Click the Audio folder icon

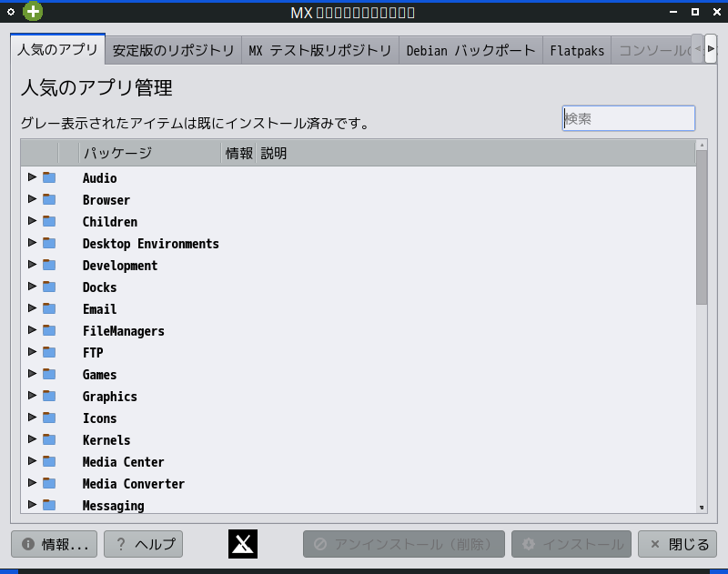[x=49, y=177]
